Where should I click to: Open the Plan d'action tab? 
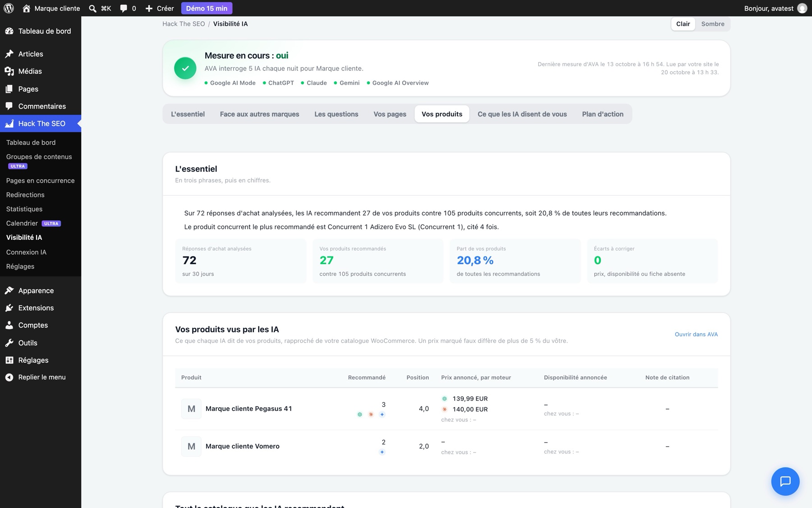(603, 114)
